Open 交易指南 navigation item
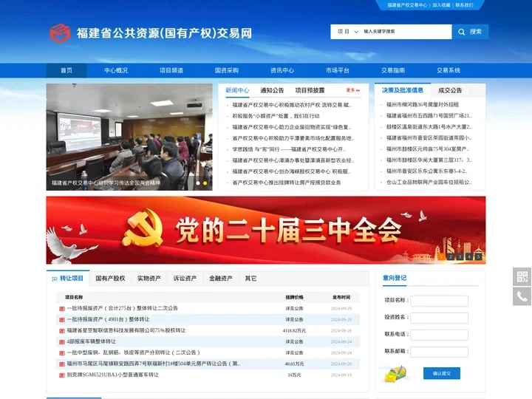 click(x=393, y=70)
